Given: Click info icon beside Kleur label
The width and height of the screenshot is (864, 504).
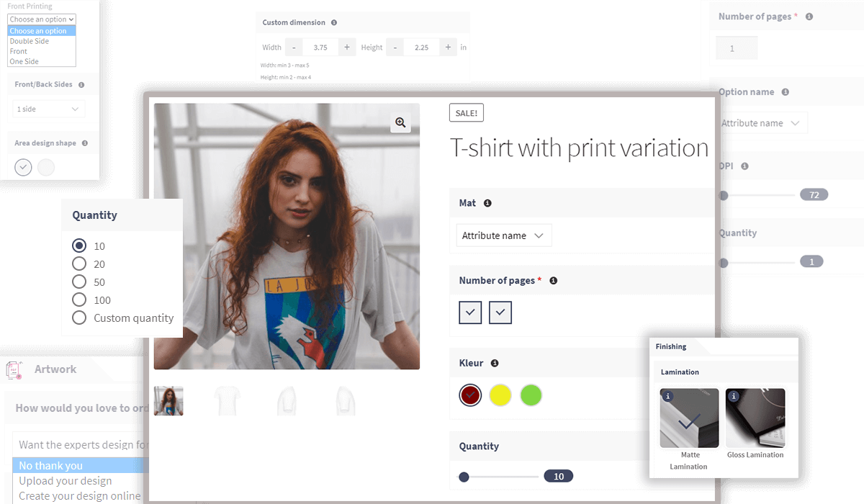Looking at the screenshot, I should point(495,364).
